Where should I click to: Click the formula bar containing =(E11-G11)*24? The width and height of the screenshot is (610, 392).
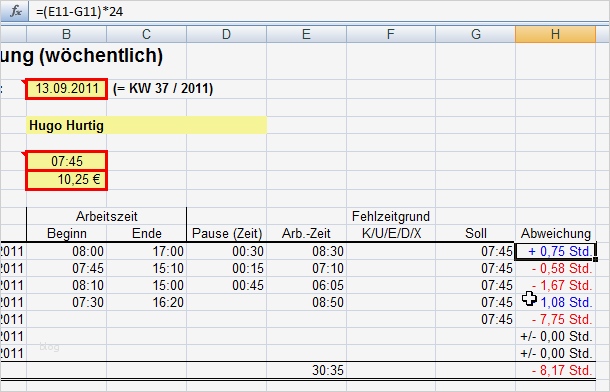point(319,11)
